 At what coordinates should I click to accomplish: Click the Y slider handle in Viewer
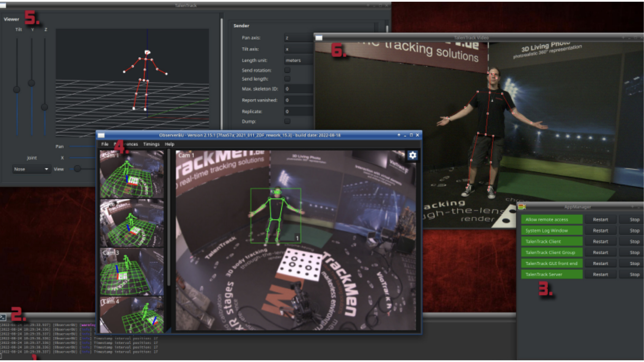pyautogui.click(x=31, y=83)
